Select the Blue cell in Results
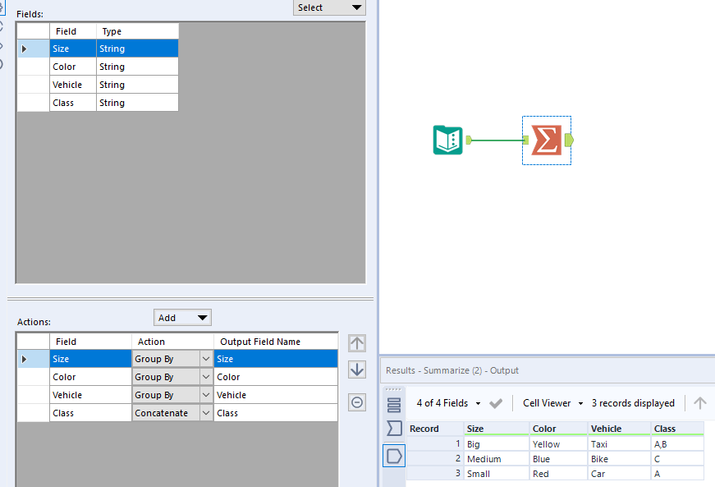Screen dimensions: 715x487 click(x=559, y=459)
